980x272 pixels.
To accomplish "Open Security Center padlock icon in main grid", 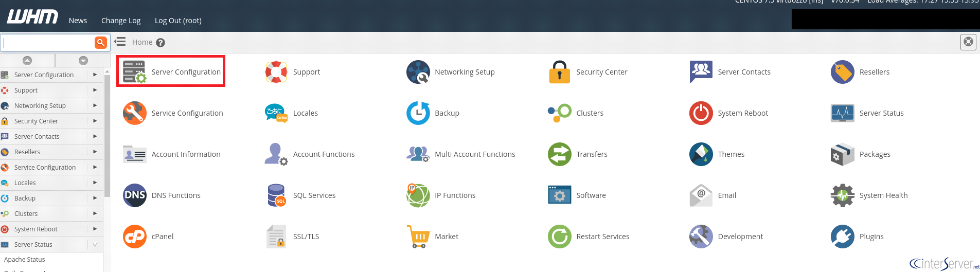I will tap(560, 72).
